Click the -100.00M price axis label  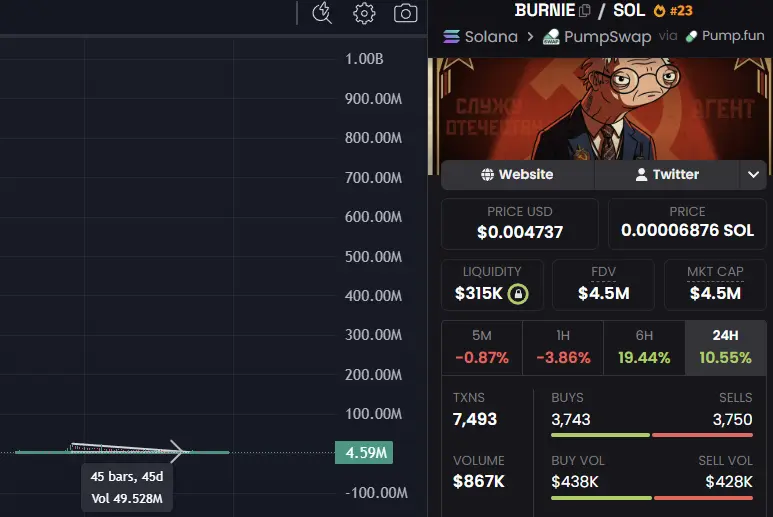[376, 493]
